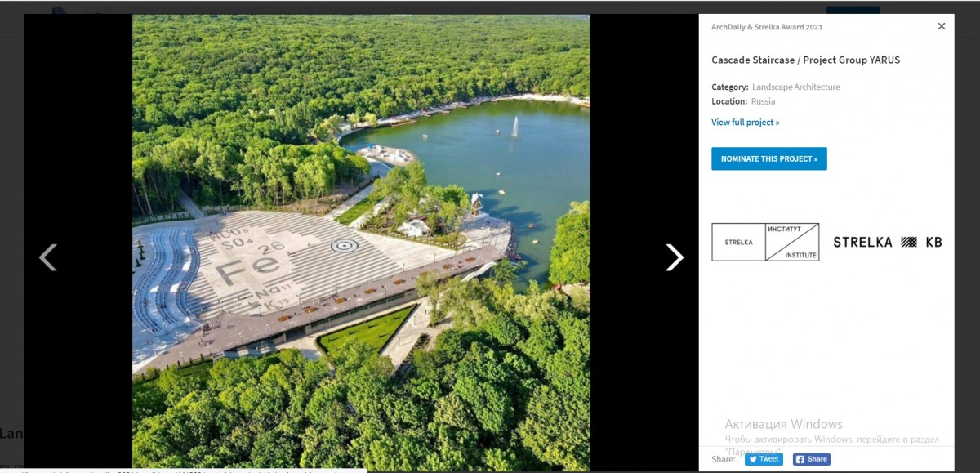980x473 pixels.
Task: Tweet this project on Twitter
Action: [x=764, y=459]
